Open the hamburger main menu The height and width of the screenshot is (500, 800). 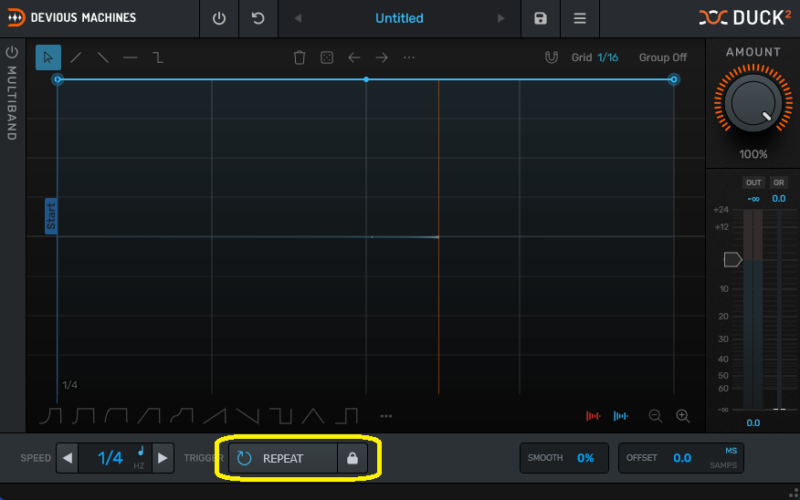pos(580,19)
